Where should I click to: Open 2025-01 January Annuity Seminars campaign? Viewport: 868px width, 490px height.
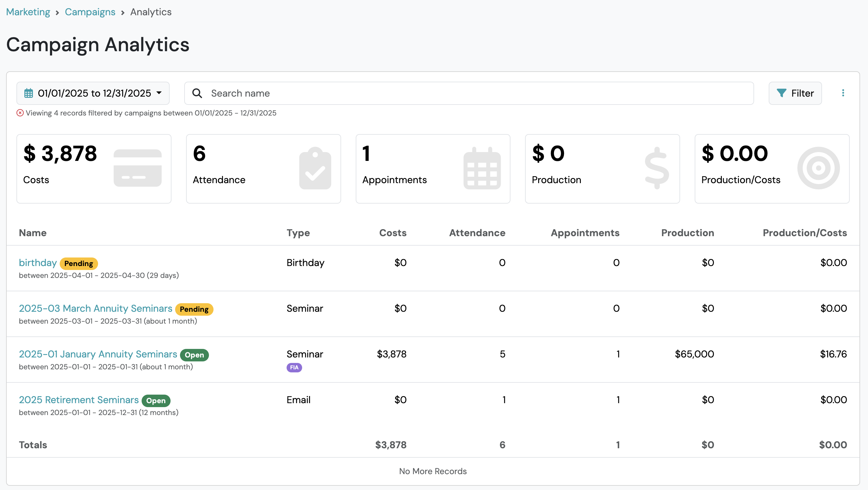coord(98,354)
